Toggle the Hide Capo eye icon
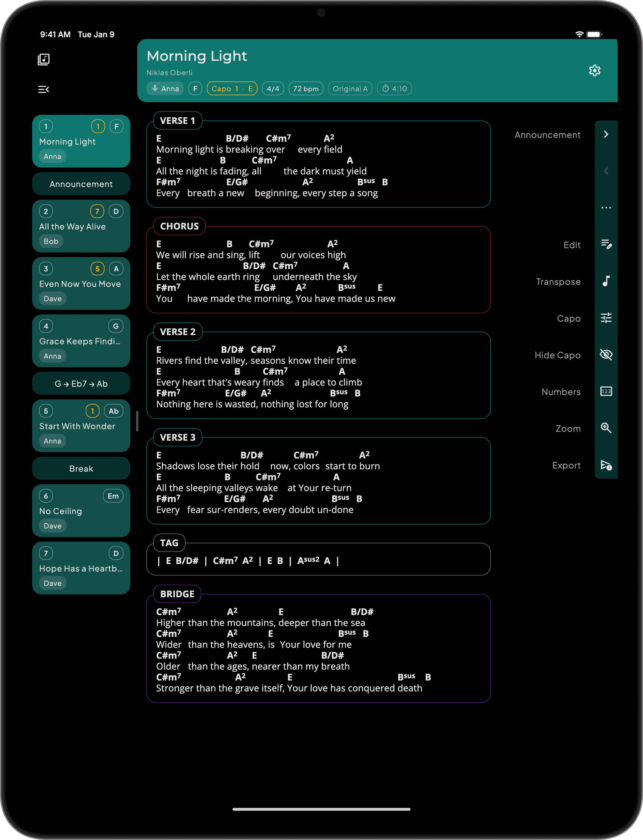 [606, 355]
